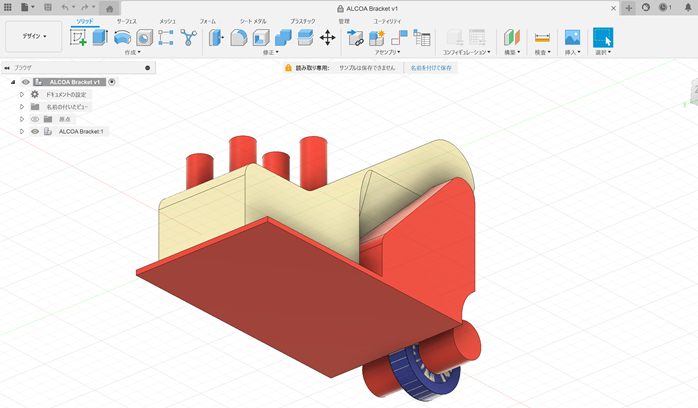Open the 選択 dropdown menu
This screenshot has width=698, height=408.
coord(603,53)
